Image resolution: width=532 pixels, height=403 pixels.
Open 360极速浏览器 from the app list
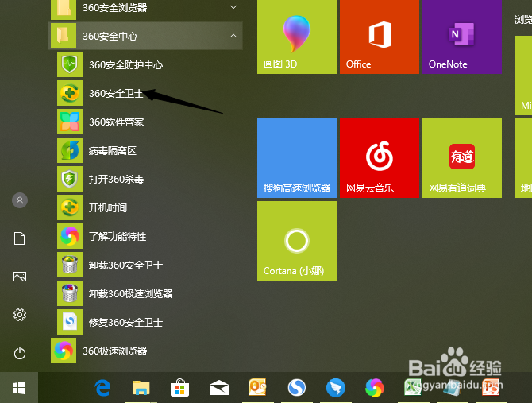[x=146, y=351]
